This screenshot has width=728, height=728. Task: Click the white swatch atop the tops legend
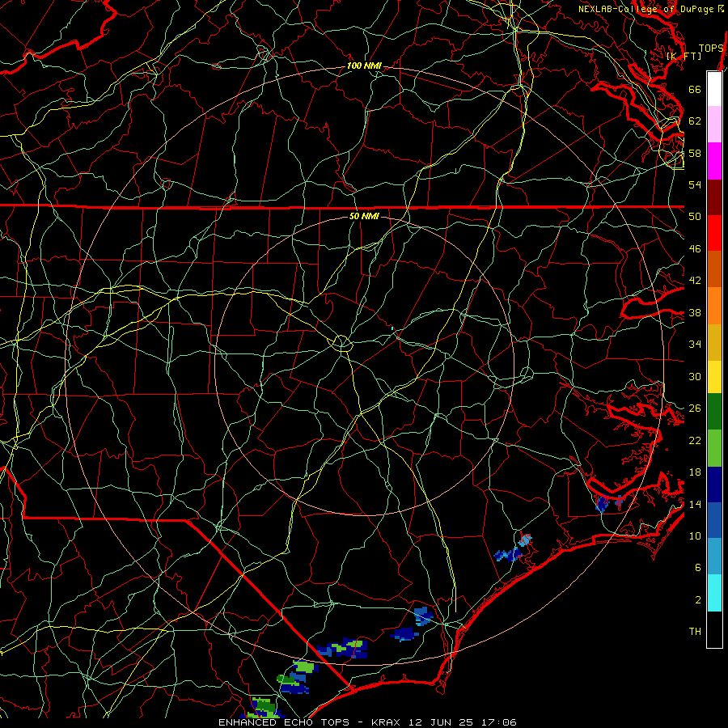click(714, 89)
